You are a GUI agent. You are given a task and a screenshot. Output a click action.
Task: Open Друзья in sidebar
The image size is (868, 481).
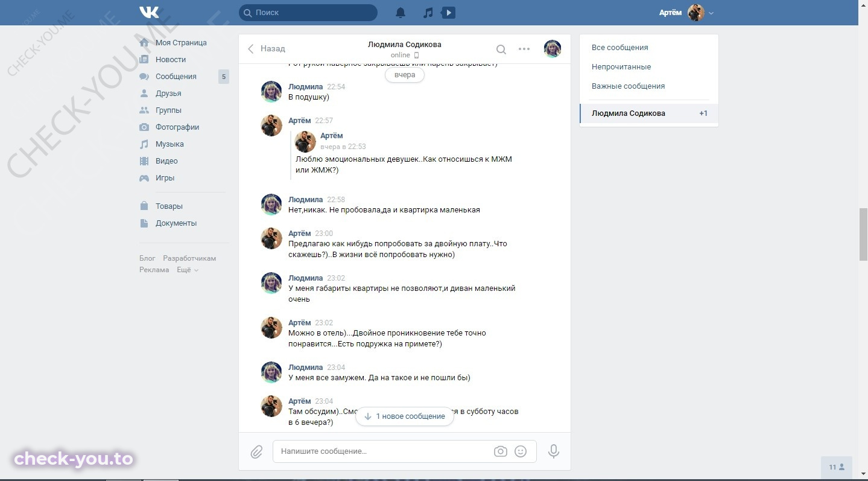168,94
